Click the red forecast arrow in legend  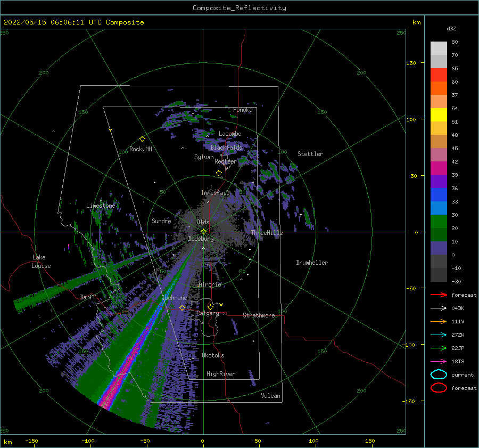(439, 295)
